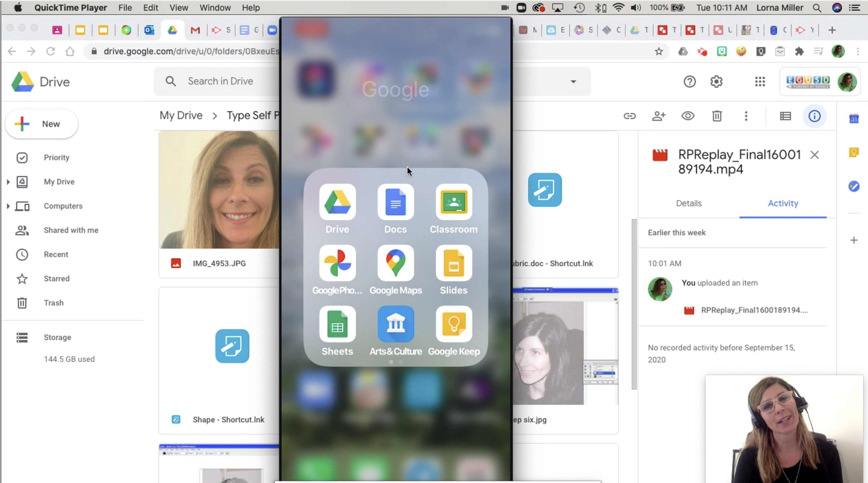Screen dimensions: 868x483
Task: Click the browser address bar URL
Action: 191,51
